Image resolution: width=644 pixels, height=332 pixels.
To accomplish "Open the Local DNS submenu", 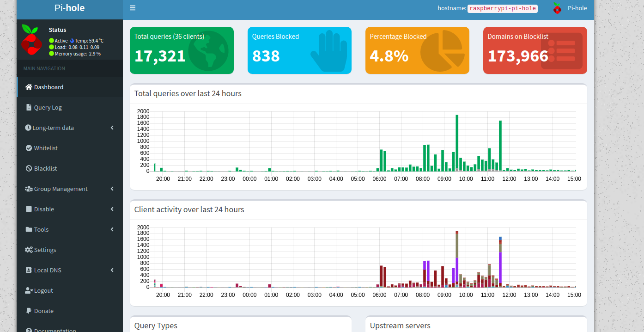I will pos(112,270).
